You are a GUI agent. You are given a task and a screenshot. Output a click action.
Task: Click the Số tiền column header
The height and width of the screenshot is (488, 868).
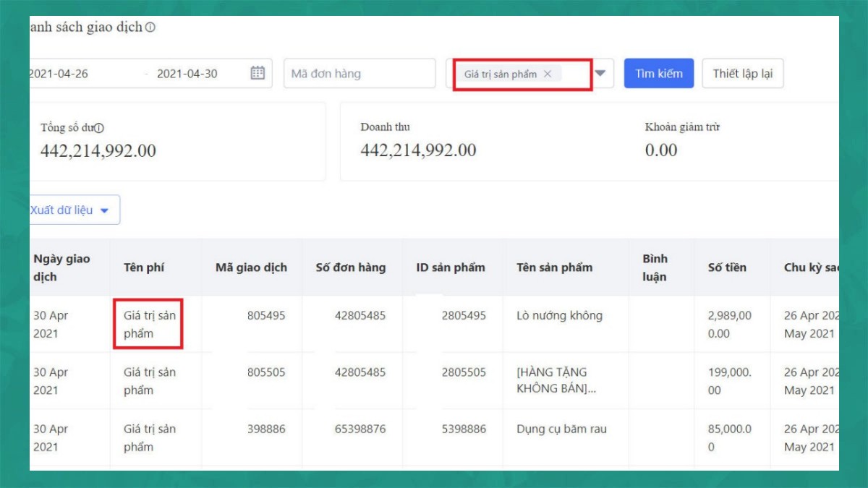pos(726,267)
